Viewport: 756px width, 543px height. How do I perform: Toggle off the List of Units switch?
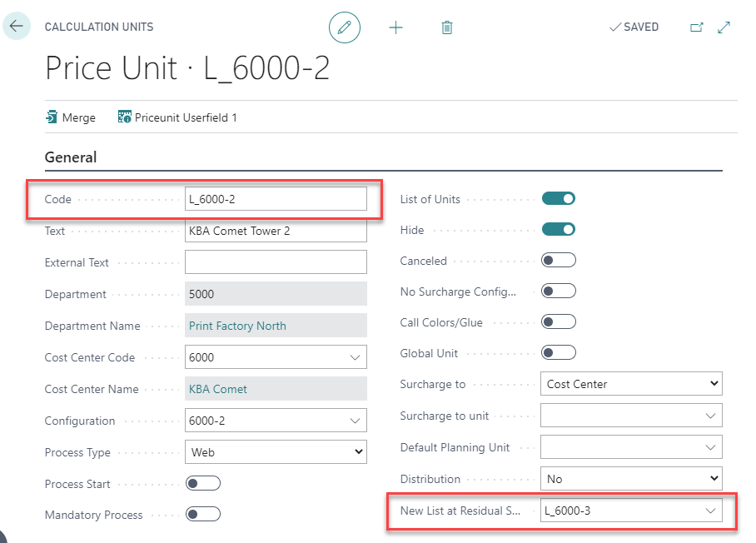(558, 199)
